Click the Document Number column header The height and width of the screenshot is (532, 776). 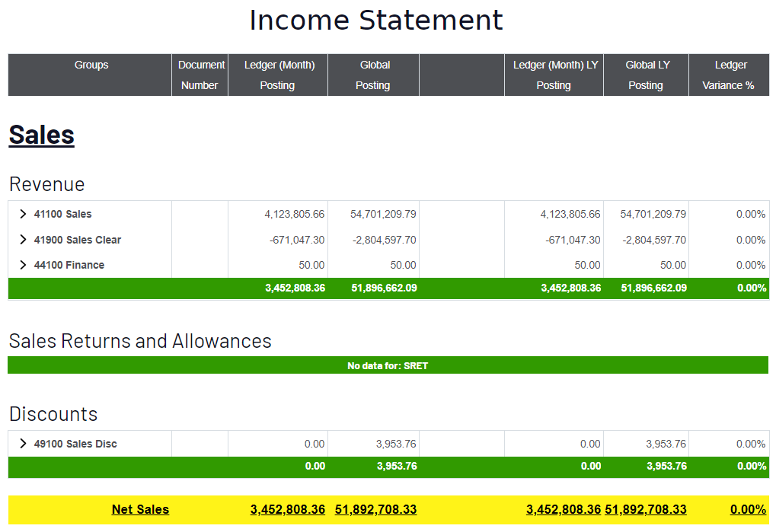coord(200,75)
